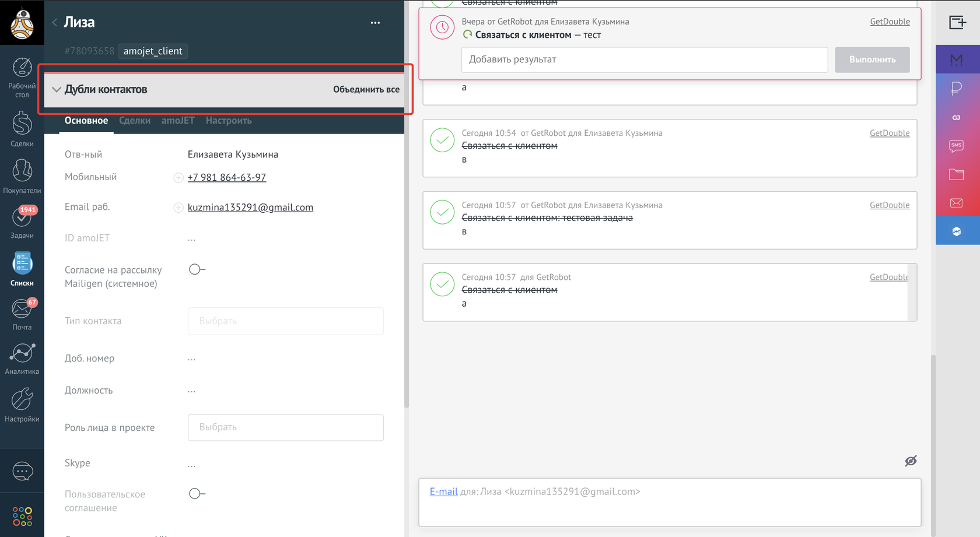Screen dimensions: 980x537
Task: Click email kuzmina135291@gmail.com in field
Action: (250, 208)
